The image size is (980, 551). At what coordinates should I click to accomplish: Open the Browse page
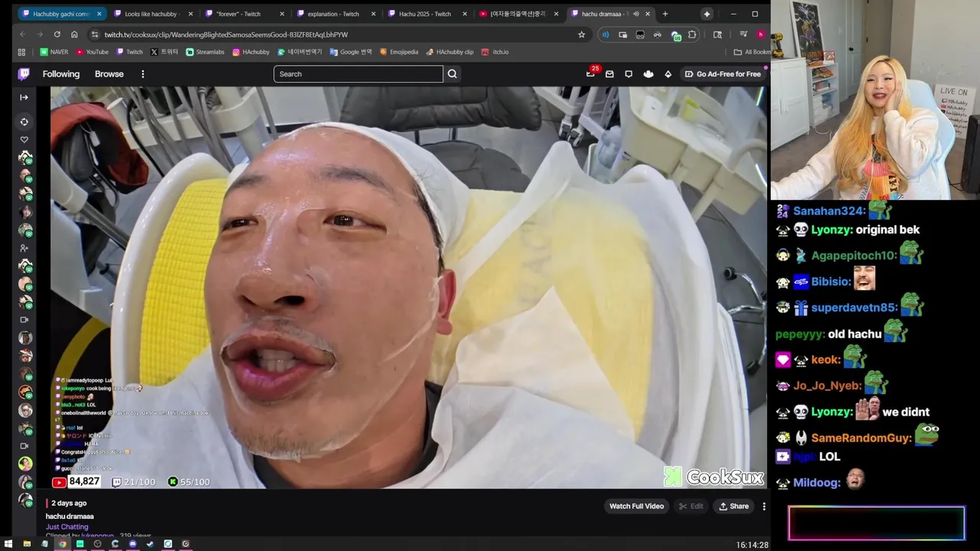click(x=109, y=74)
